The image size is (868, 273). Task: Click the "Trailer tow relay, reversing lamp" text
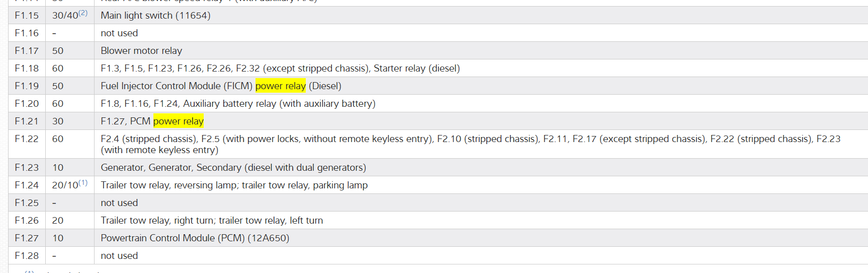pos(168,185)
